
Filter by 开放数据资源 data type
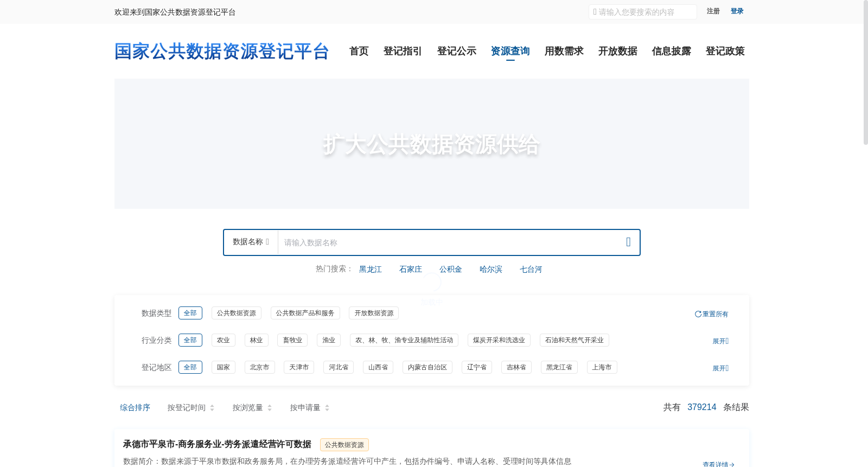(374, 313)
